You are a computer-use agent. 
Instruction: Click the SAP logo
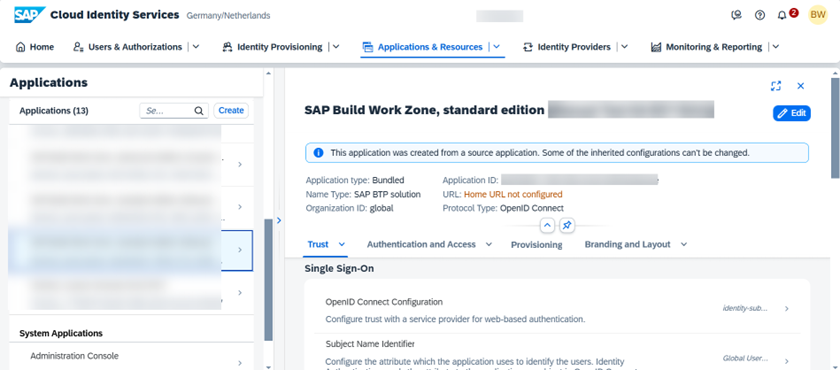point(29,15)
